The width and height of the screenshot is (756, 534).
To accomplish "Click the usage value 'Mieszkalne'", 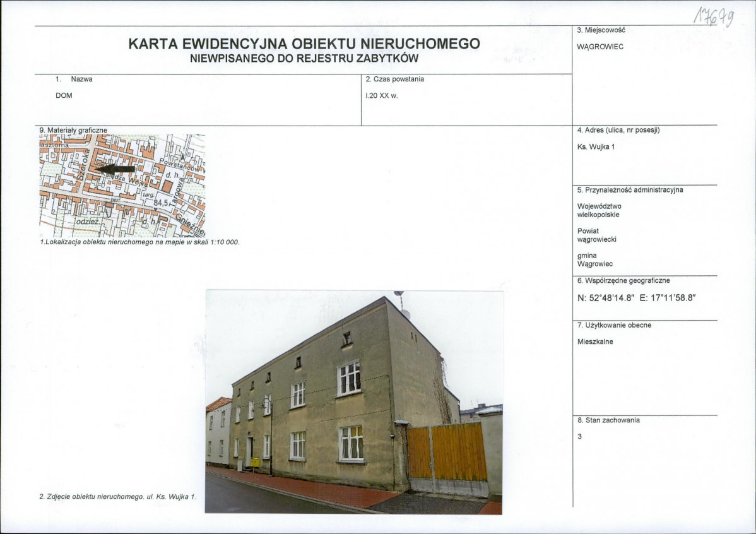I will coord(596,341).
